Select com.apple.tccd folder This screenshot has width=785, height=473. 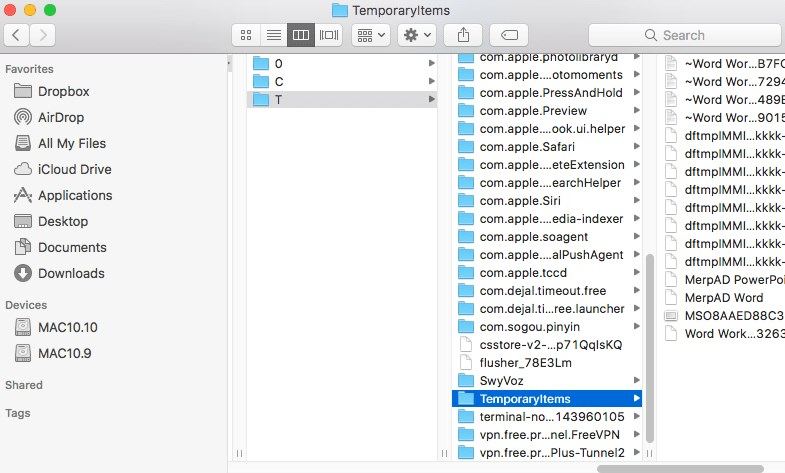coord(547,273)
